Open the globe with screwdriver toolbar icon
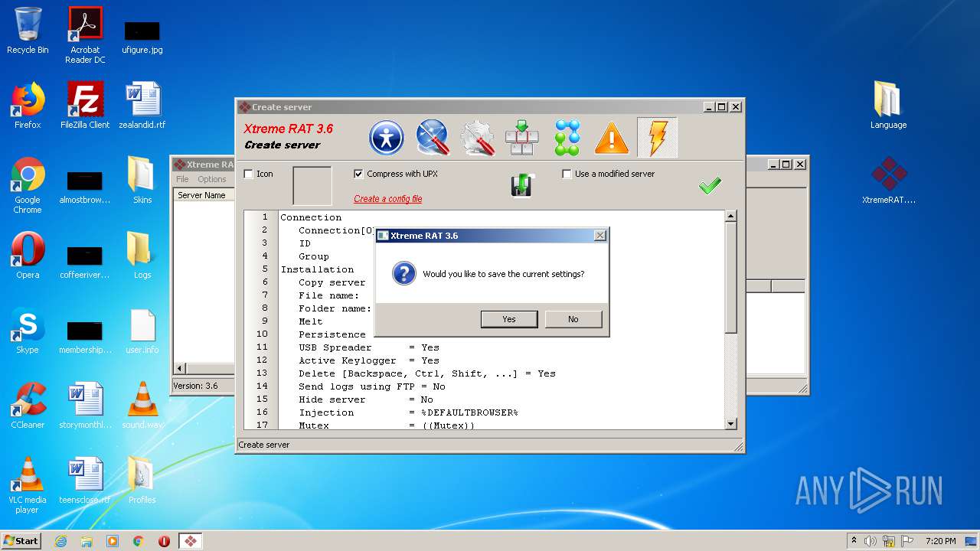The height and width of the screenshot is (551, 980). coord(432,138)
